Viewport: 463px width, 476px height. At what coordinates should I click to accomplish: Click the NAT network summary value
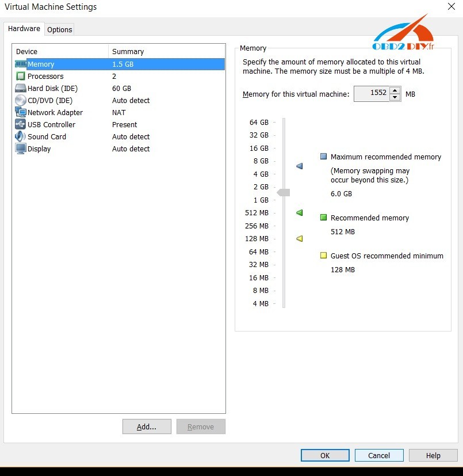[119, 113]
